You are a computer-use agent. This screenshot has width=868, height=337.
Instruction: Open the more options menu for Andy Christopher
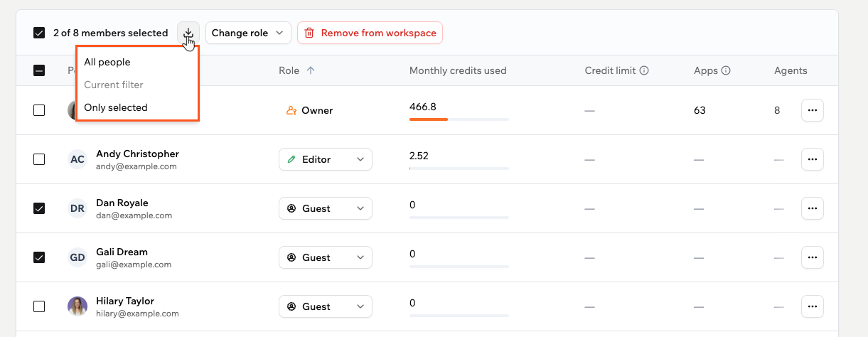click(x=813, y=159)
